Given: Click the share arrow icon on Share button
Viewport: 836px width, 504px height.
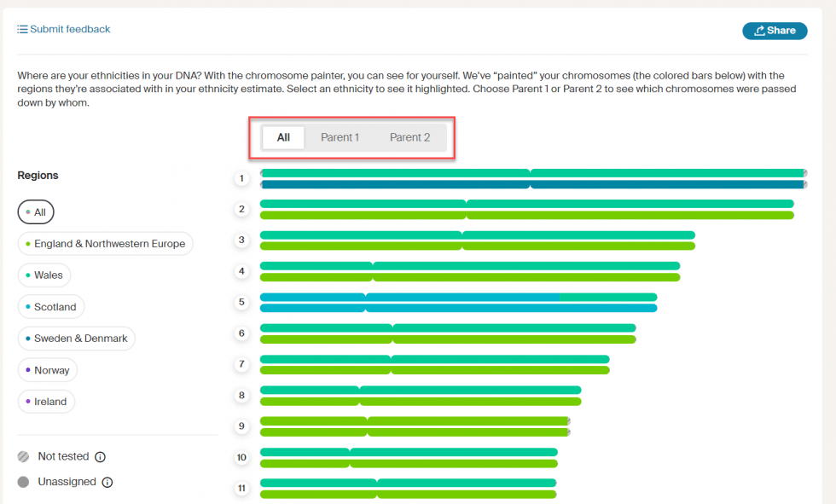Looking at the screenshot, I should pos(759,30).
